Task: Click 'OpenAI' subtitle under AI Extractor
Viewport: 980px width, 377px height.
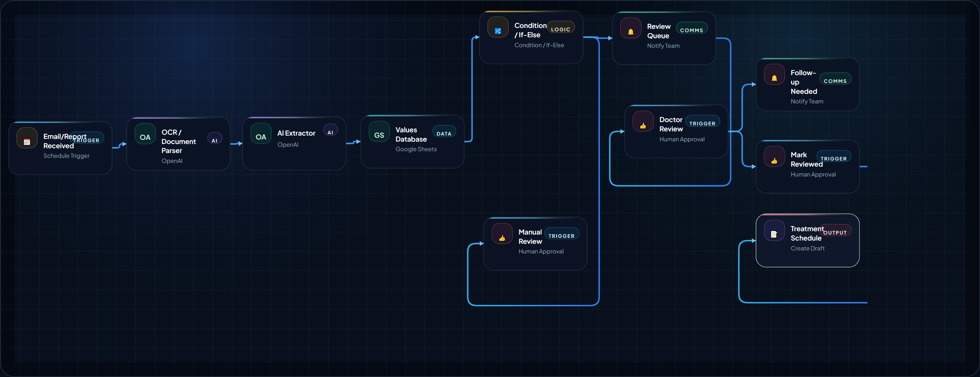Action: 288,144
